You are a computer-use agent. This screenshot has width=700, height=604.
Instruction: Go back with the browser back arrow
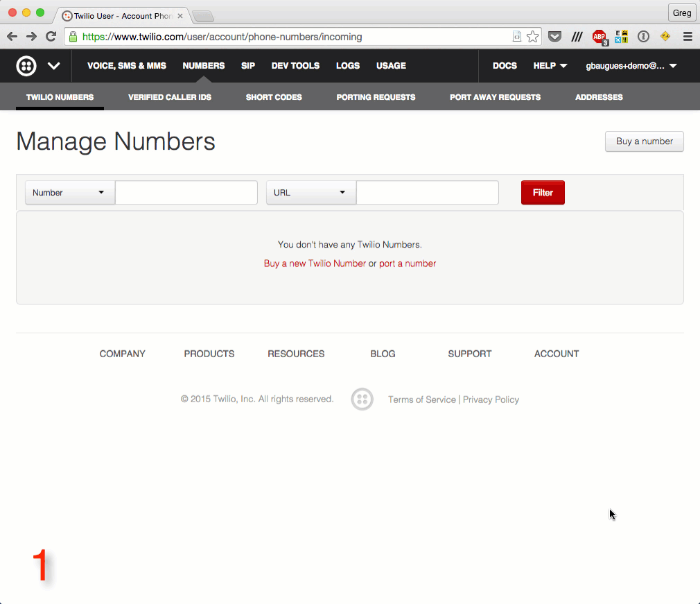click(x=12, y=37)
